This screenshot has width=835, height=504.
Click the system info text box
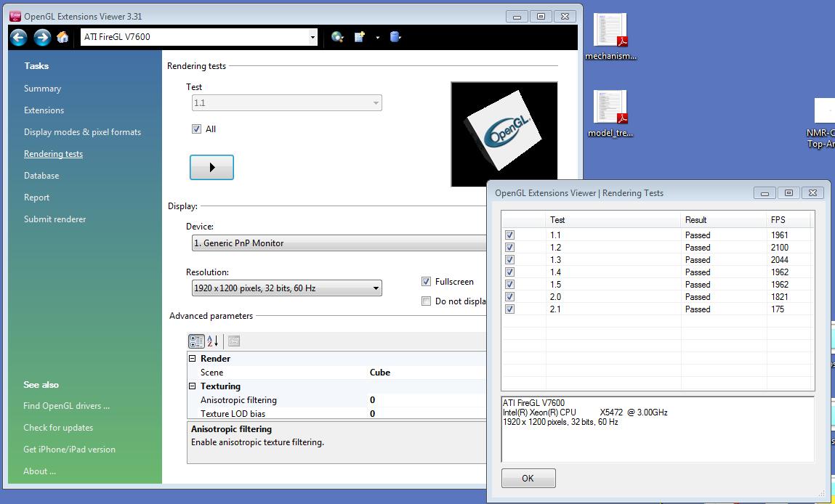658,429
